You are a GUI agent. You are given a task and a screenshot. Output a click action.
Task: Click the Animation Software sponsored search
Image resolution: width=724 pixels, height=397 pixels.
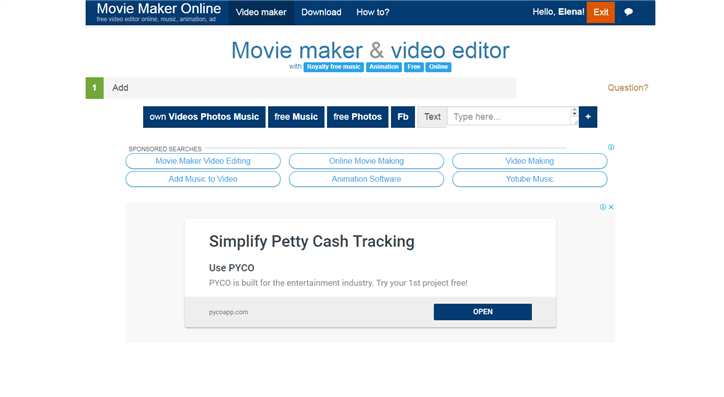[x=366, y=179]
